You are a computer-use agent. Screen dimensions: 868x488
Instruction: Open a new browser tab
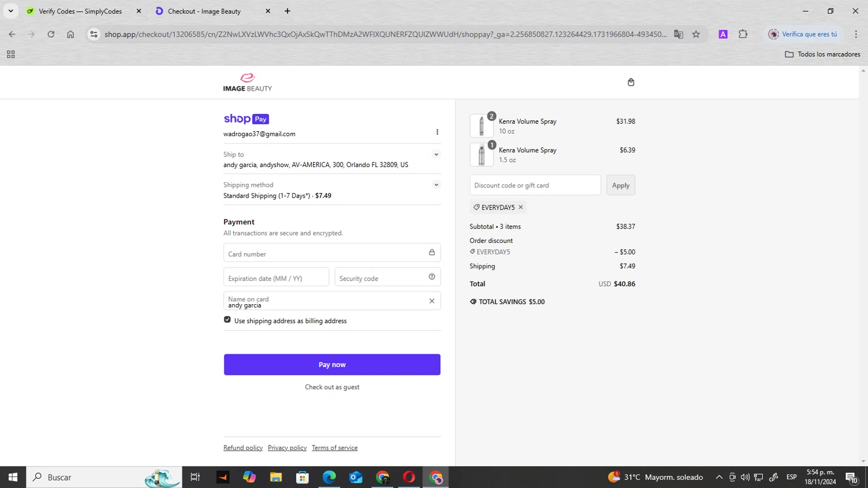point(288,11)
